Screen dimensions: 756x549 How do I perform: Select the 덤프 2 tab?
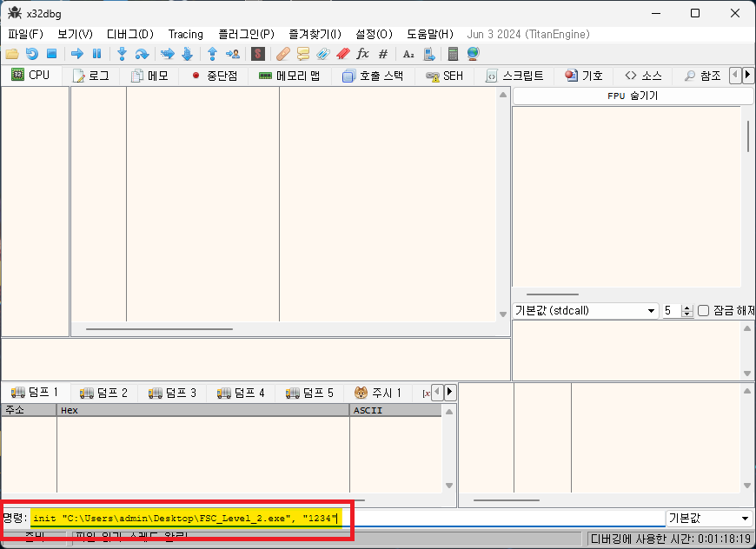(x=103, y=393)
